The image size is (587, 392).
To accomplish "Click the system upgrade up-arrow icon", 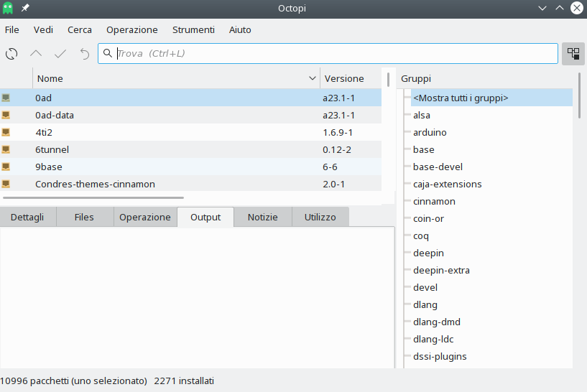I will pyautogui.click(x=36, y=54).
